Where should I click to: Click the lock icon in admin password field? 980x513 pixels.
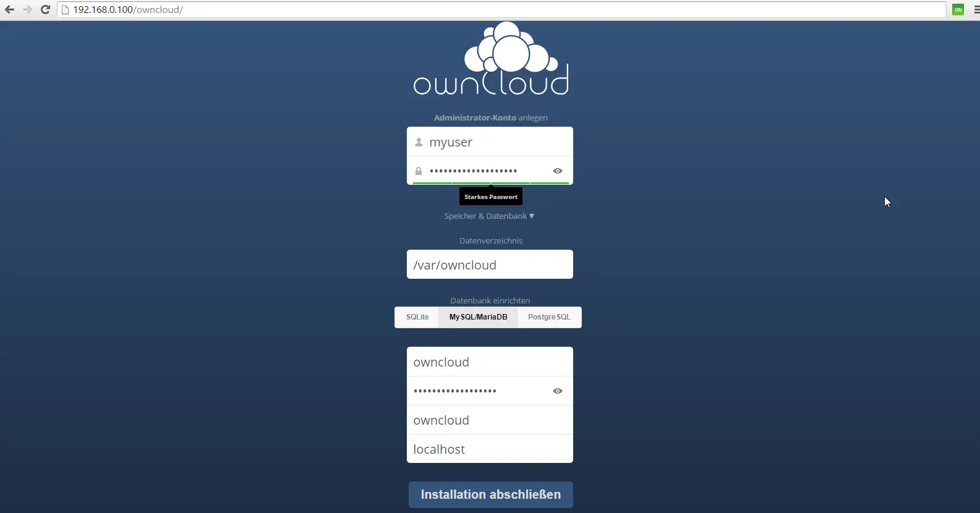tap(419, 171)
